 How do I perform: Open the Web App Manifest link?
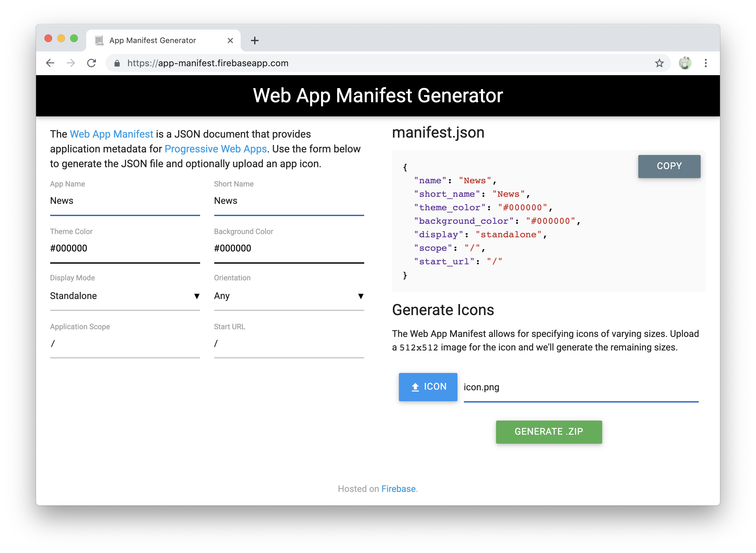click(x=111, y=134)
